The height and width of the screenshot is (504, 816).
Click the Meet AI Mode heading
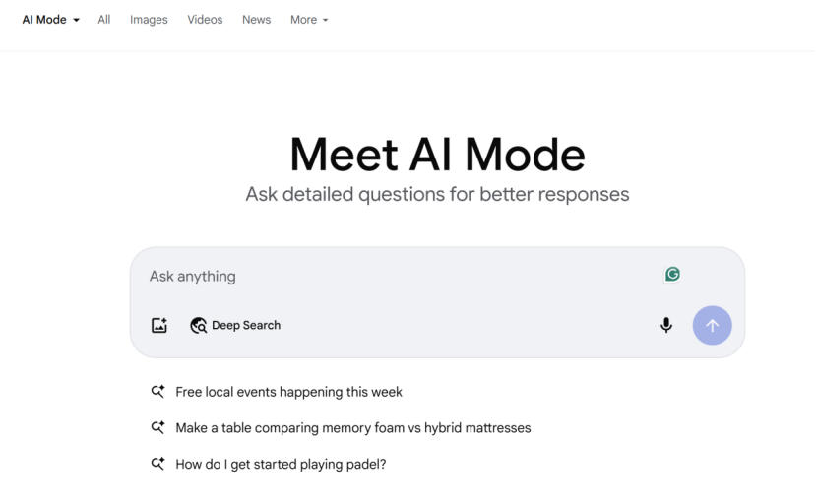pyautogui.click(x=437, y=155)
